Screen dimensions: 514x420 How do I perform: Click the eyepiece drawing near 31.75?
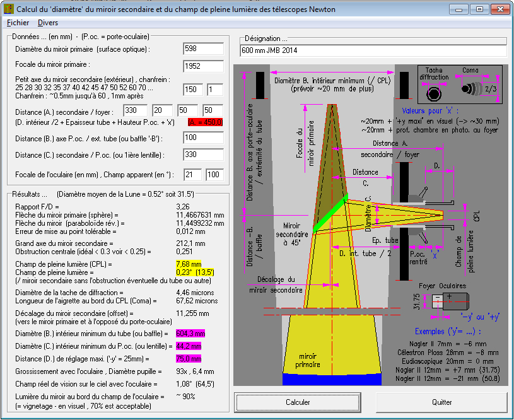(x=450, y=301)
